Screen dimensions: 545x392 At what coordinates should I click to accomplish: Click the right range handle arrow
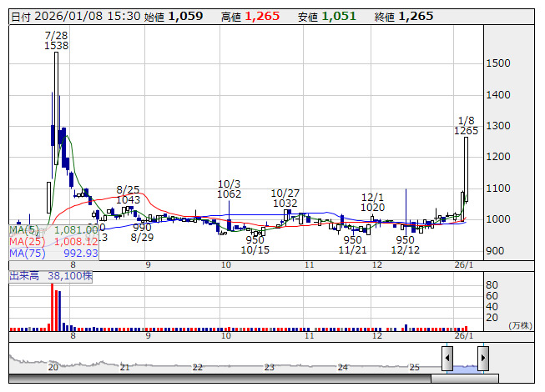click(x=482, y=359)
